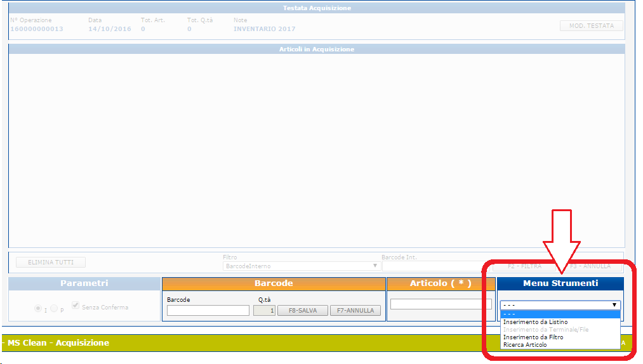Click the Q.tà quantity field
The image size is (643, 364).
pyautogui.click(x=264, y=310)
